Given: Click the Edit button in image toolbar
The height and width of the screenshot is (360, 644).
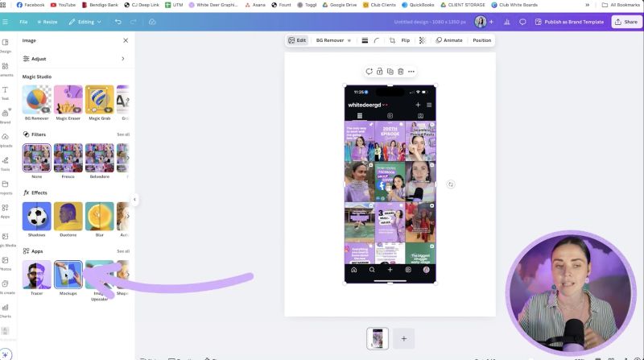Looking at the screenshot, I should 297,40.
